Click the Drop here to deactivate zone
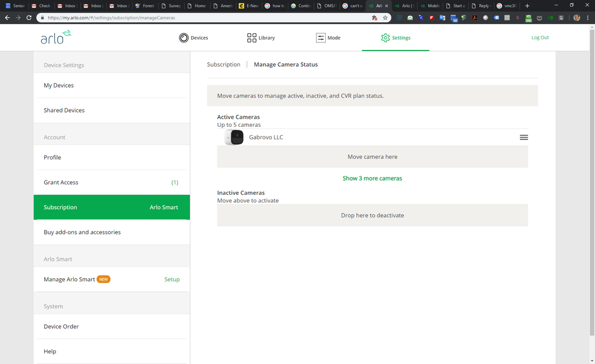The image size is (595, 364). 372,215
